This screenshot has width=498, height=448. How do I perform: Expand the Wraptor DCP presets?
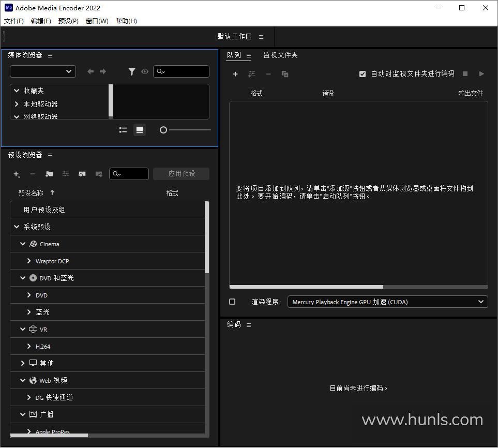click(x=29, y=261)
